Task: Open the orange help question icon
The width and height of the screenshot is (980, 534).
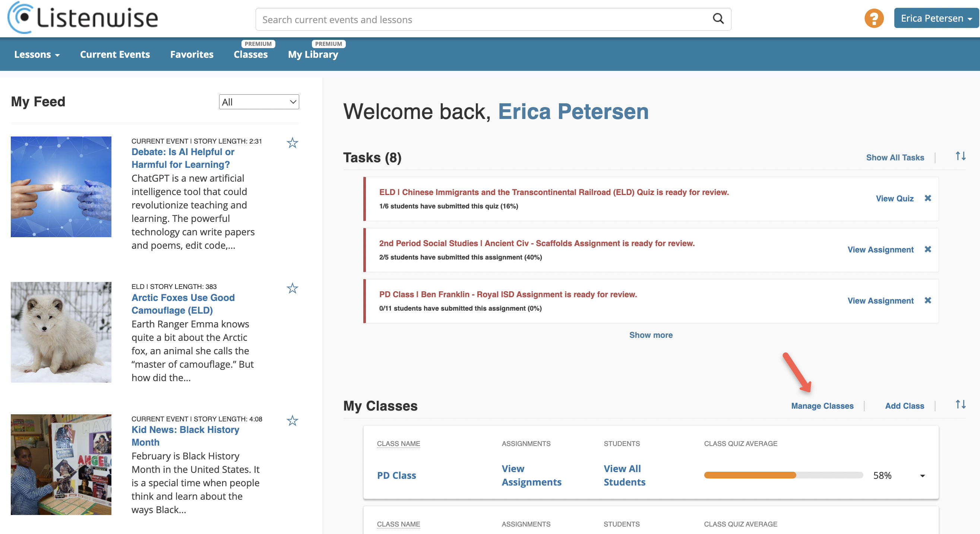Action: coord(874,19)
